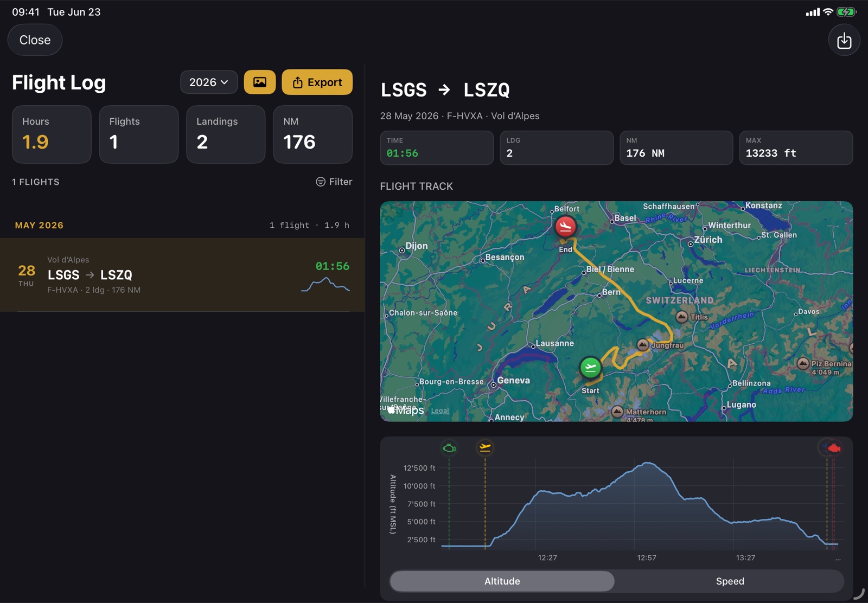Click the 12'500 ft axis label

pyautogui.click(x=419, y=468)
